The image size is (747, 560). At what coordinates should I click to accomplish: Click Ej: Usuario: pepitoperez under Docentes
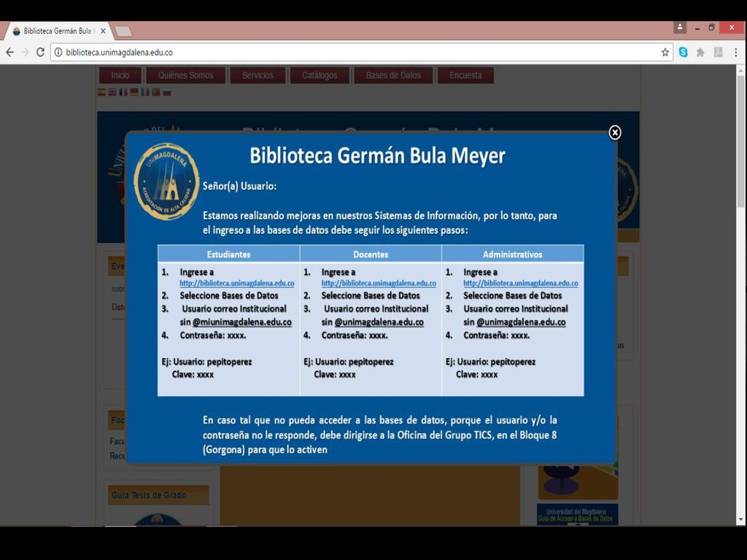pyautogui.click(x=349, y=362)
